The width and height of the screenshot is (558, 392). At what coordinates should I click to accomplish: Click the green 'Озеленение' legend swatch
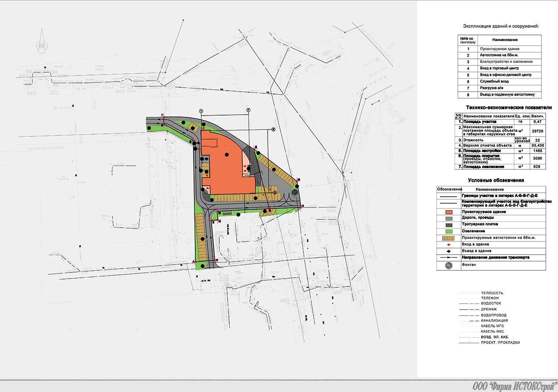(x=448, y=231)
